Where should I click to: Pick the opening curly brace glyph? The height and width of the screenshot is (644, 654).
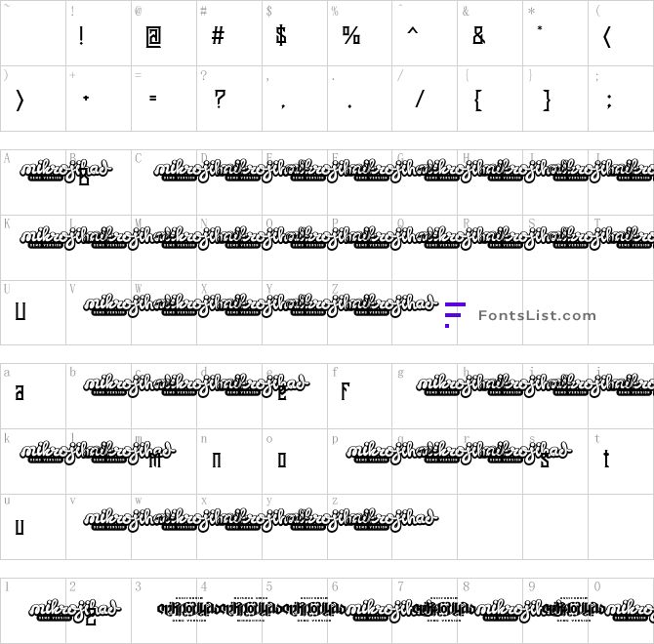tap(478, 99)
